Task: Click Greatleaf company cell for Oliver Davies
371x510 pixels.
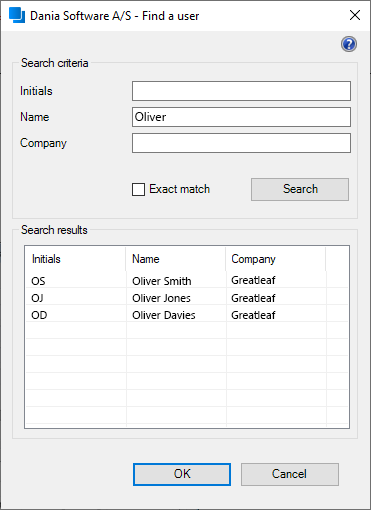Action: [x=253, y=315]
